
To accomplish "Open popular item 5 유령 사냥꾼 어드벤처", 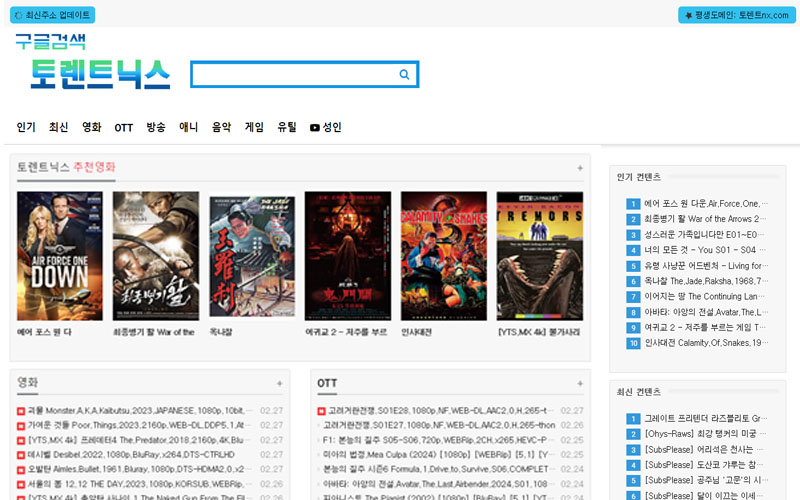I will [x=706, y=265].
